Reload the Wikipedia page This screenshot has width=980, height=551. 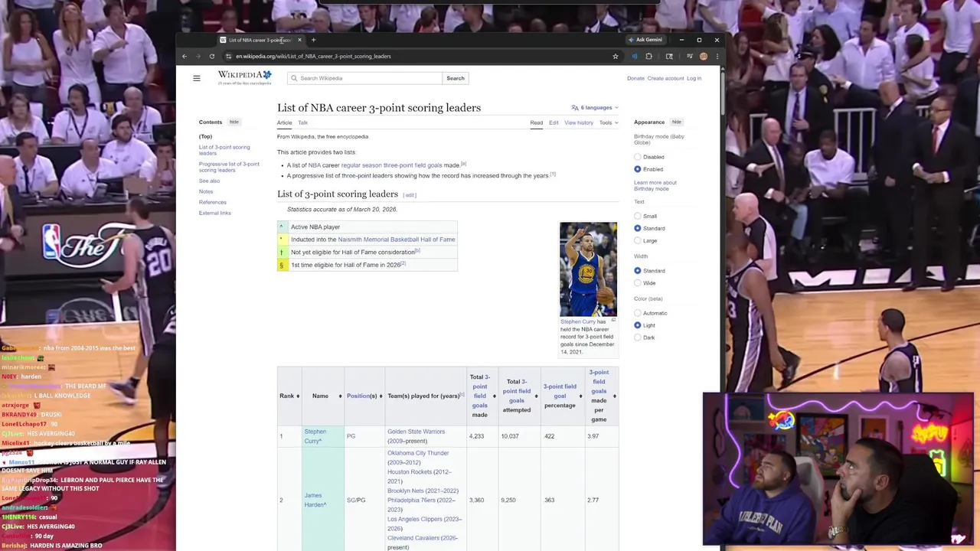(212, 56)
